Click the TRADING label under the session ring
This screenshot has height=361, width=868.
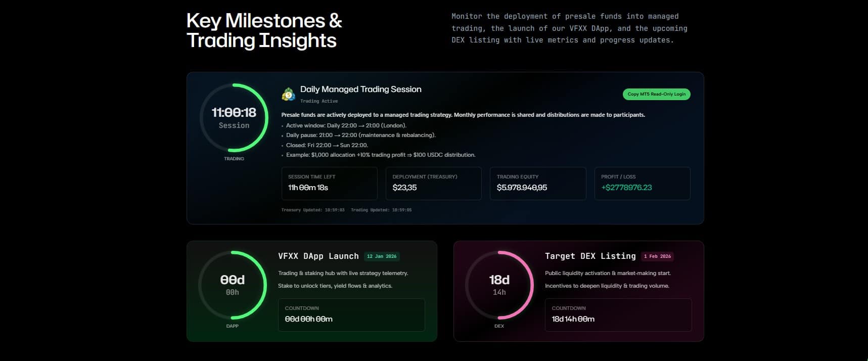coord(234,159)
